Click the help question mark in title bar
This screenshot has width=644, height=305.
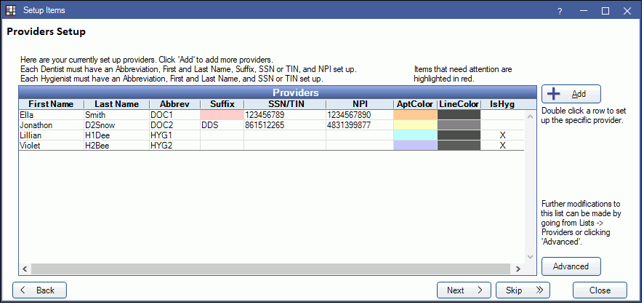(560, 11)
